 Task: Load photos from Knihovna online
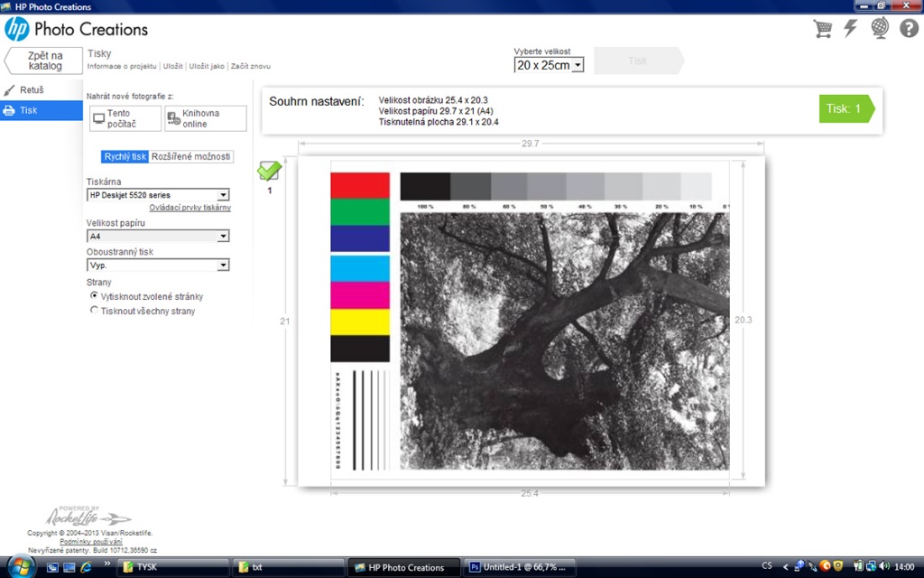pyautogui.click(x=205, y=118)
